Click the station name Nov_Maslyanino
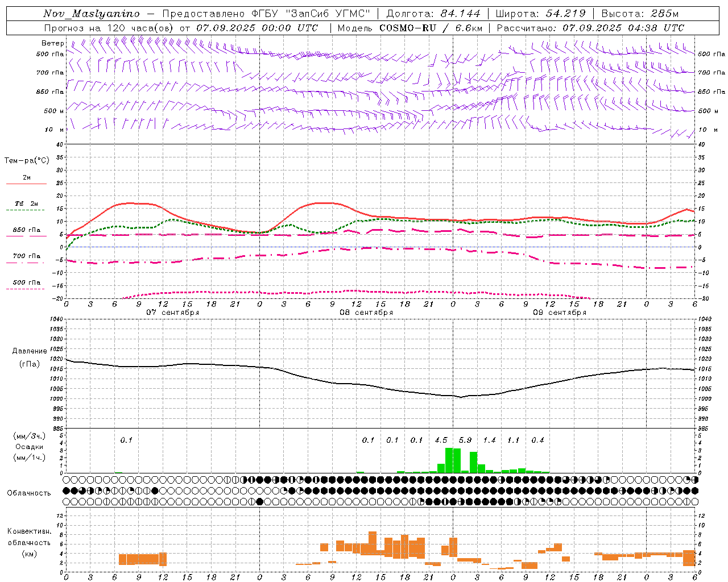The image size is (728, 582). (91, 14)
